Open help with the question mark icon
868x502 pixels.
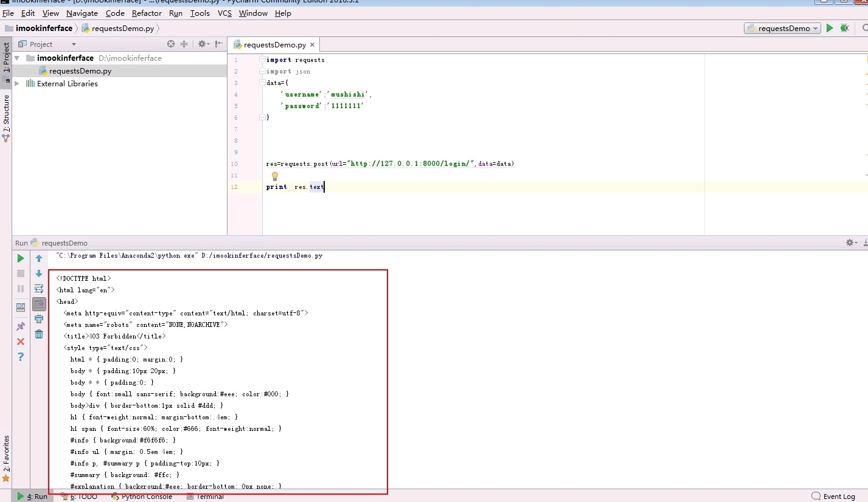tap(21, 357)
